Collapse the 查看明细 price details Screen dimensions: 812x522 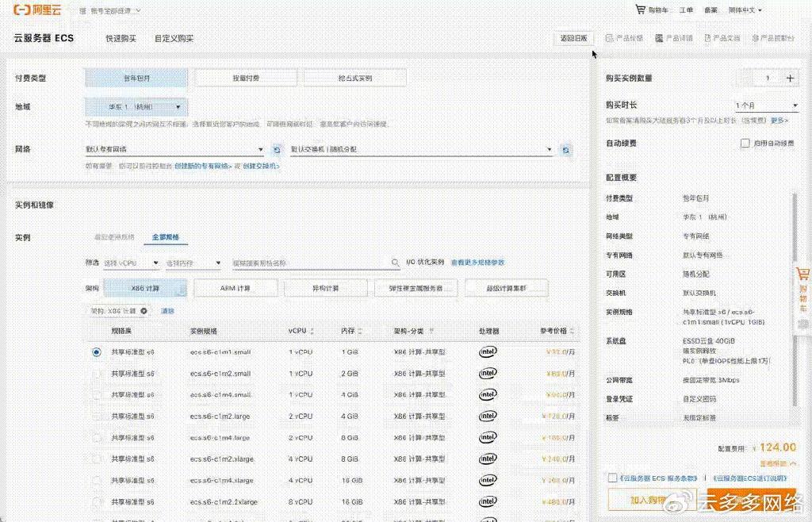pos(779,463)
